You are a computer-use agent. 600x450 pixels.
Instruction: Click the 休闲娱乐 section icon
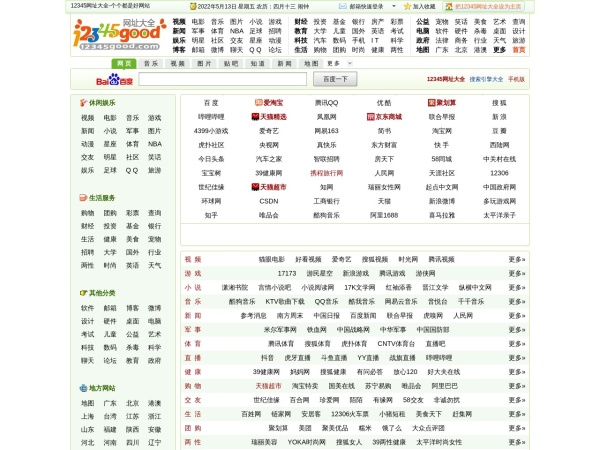pyautogui.click(x=82, y=102)
